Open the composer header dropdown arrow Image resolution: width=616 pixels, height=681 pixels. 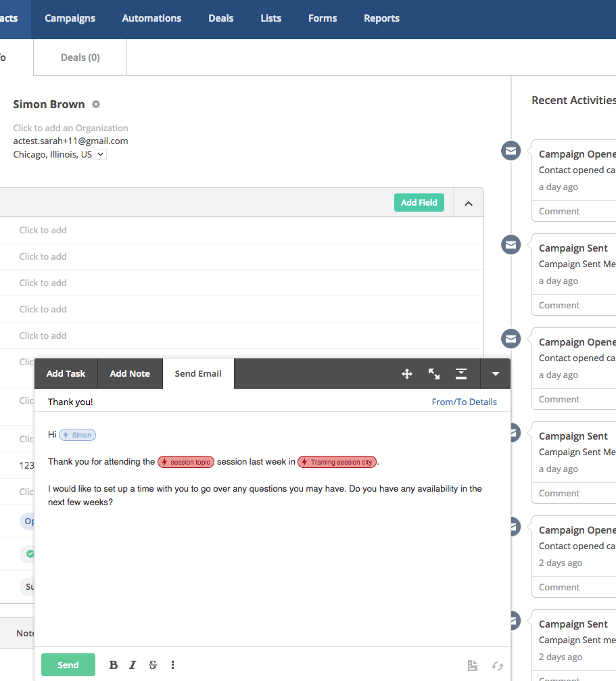coord(496,374)
